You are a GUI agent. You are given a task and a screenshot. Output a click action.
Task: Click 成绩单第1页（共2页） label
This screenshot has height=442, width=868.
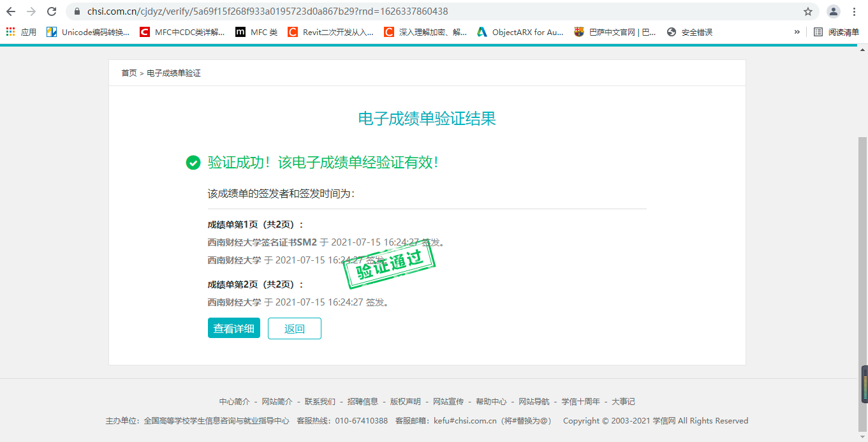256,225
